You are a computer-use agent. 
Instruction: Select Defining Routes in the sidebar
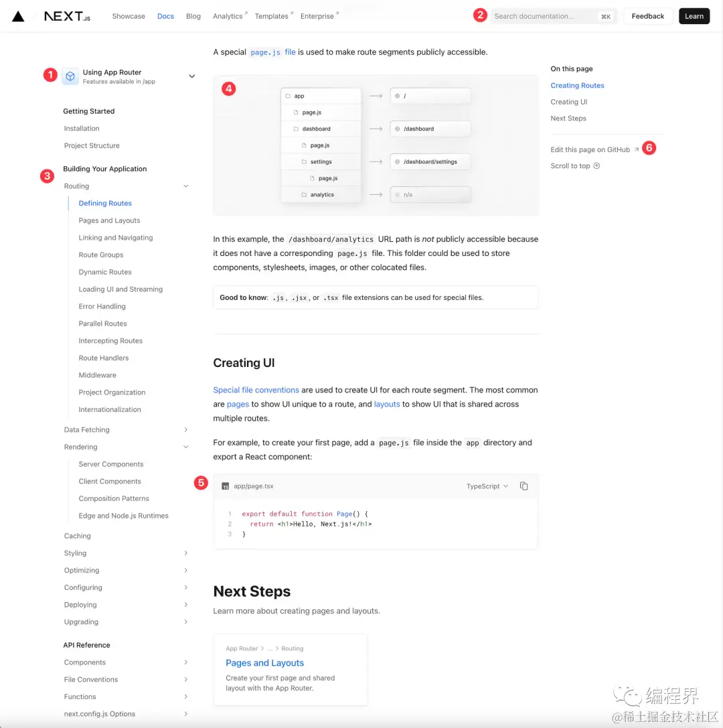(105, 204)
